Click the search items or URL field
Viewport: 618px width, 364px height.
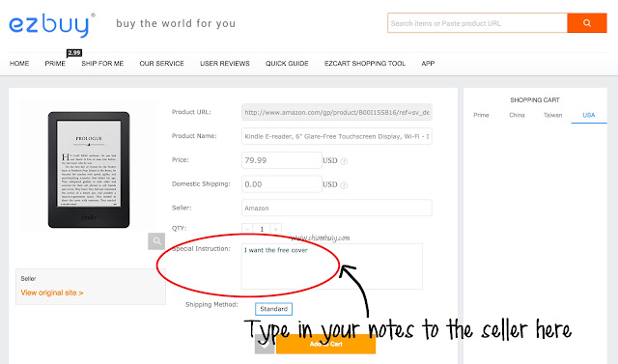477,23
